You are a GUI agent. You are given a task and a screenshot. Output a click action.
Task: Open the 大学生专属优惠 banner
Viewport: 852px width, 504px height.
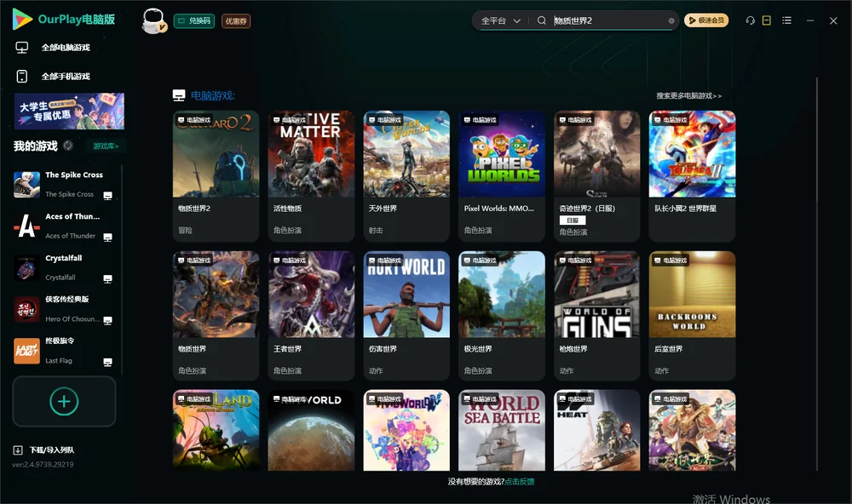point(69,111)
